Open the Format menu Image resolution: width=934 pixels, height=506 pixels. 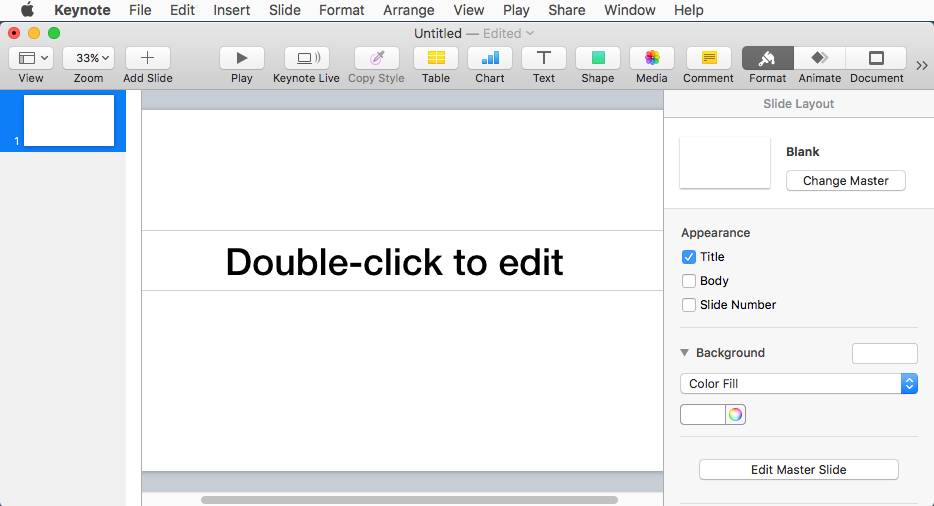[341, 10]
